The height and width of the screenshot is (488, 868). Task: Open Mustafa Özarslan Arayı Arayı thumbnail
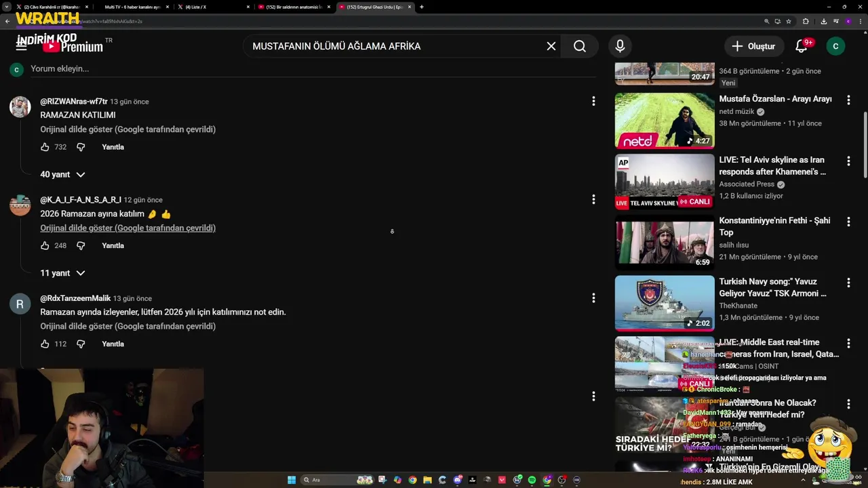(665, 121)
